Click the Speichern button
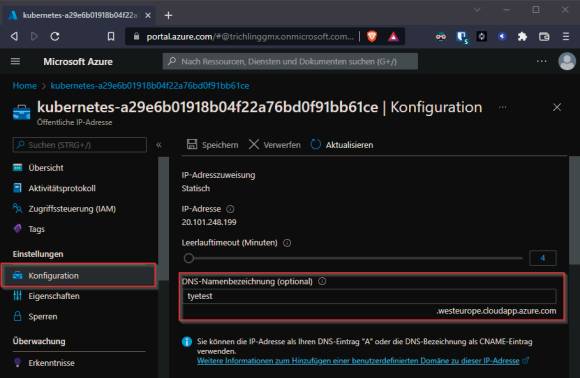Viewport: 580px width, 378px height. click(212, 145)
